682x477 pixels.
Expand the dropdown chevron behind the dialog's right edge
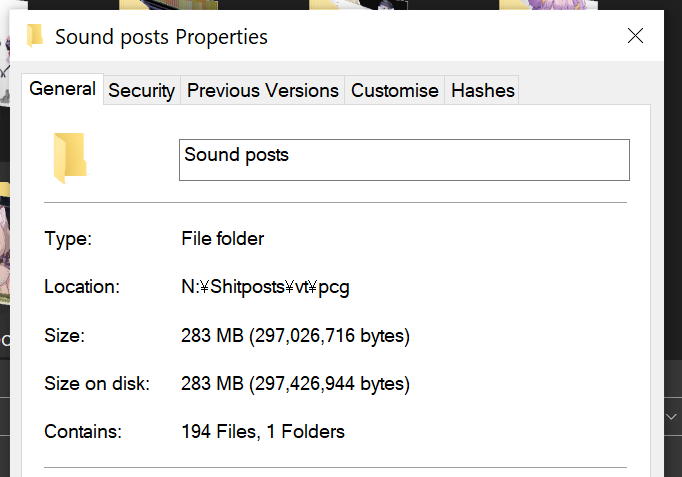672,414
